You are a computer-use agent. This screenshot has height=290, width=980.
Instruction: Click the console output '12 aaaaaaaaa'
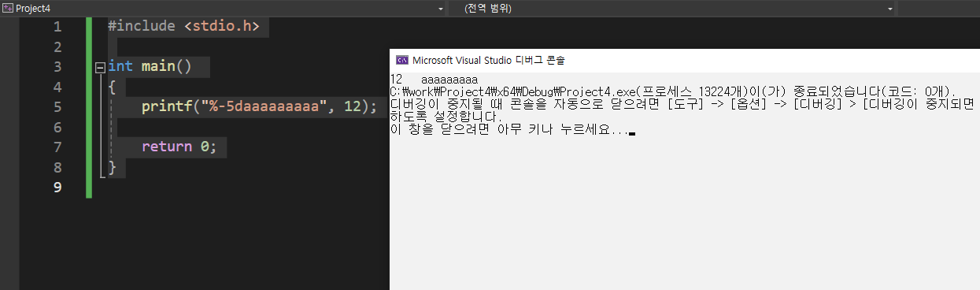(x=434, y=80)
